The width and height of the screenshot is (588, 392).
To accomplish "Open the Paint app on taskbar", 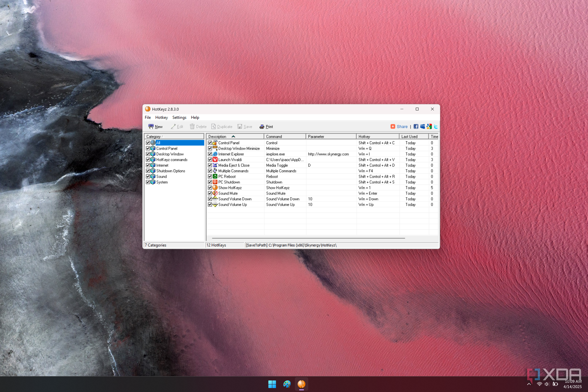I will 287,384.
